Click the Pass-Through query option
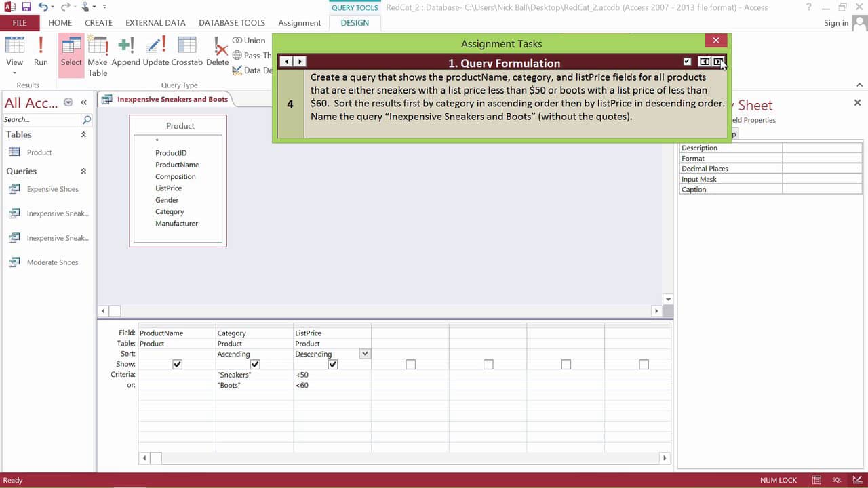This screenshot has height=488, width=868. 252,56
